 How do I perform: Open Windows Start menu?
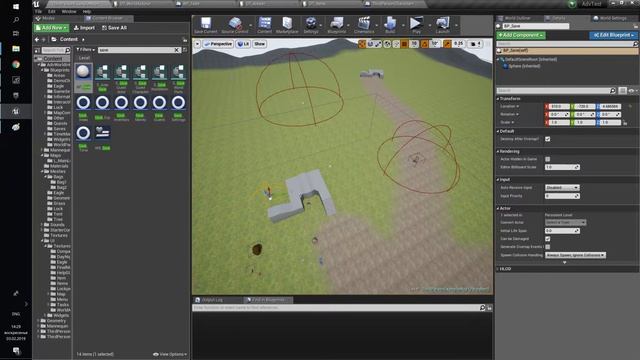[x=16, y=7]
